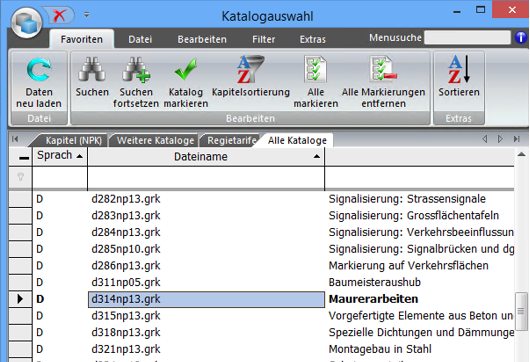Select file d286np13.grk

click(x=126, y=266)
